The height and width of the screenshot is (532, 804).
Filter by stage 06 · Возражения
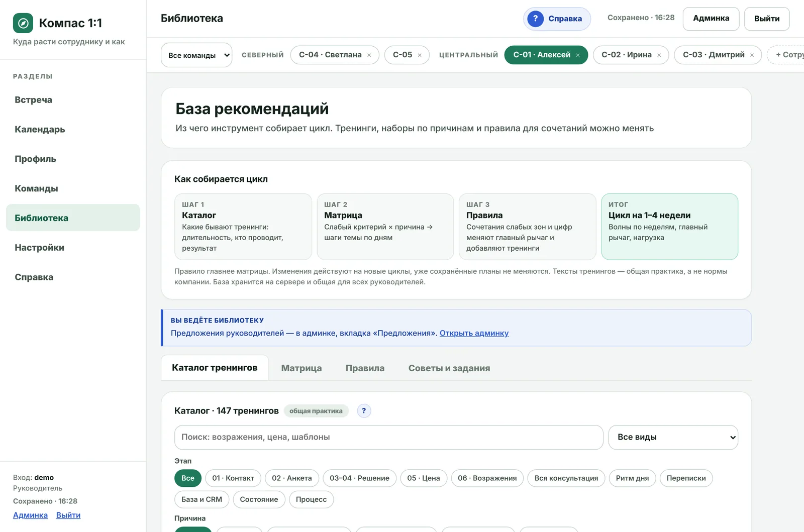click(487, 478)
